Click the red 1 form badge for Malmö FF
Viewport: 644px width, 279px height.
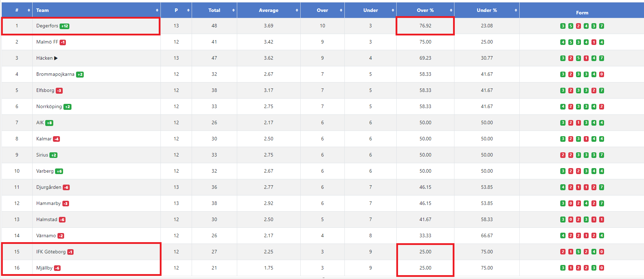tap(594, 42)
